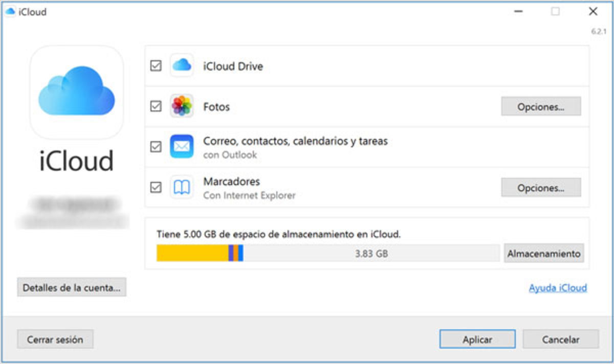Click Cerrar sesión to sign out
Image resolution: width=614 pixels, height=364 pixels.
[55, 339]
